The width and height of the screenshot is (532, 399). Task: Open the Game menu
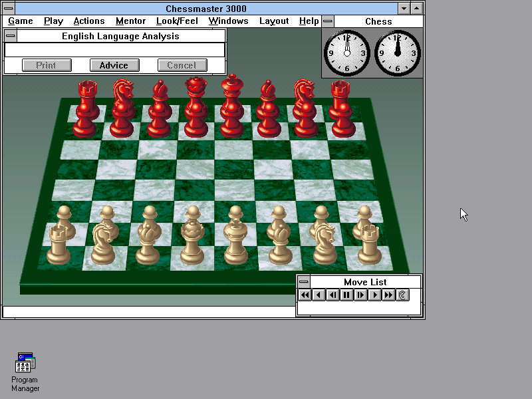[21, 21]
